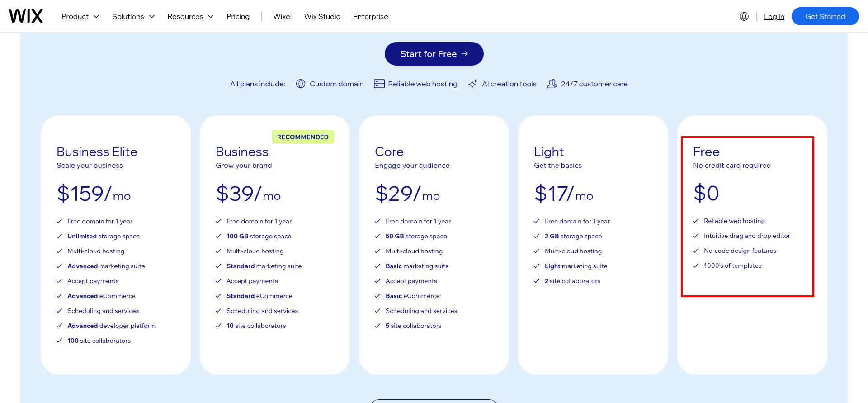The image size is (868, 403).
Task: Click 'No-code design features' text
Action: [740, 251]
